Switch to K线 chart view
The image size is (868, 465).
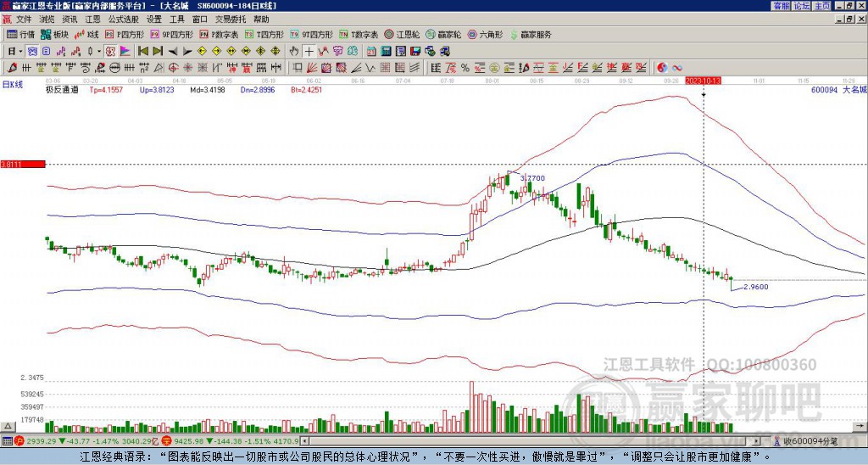(x=86, y=34)
